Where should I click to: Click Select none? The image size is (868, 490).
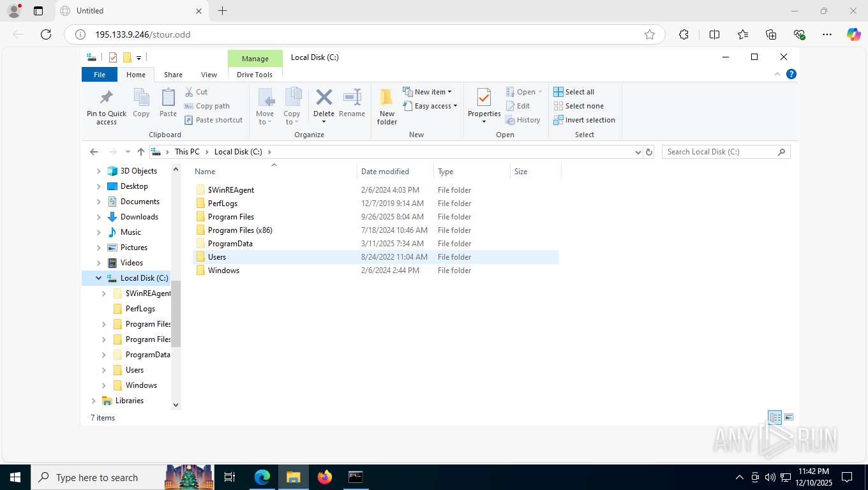(x=578, y=106)
